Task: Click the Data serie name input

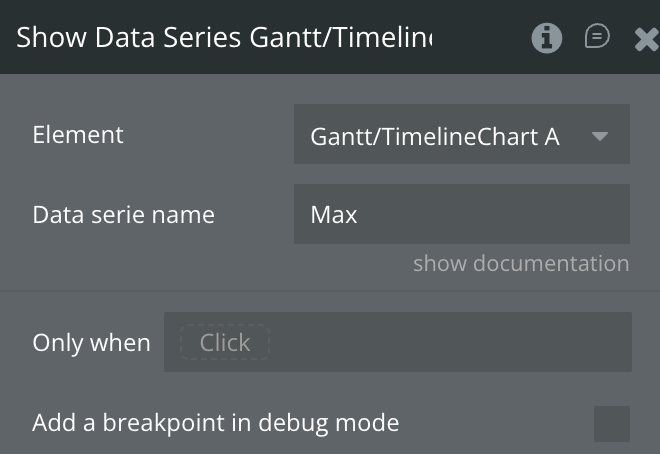Action: [461, 214]
